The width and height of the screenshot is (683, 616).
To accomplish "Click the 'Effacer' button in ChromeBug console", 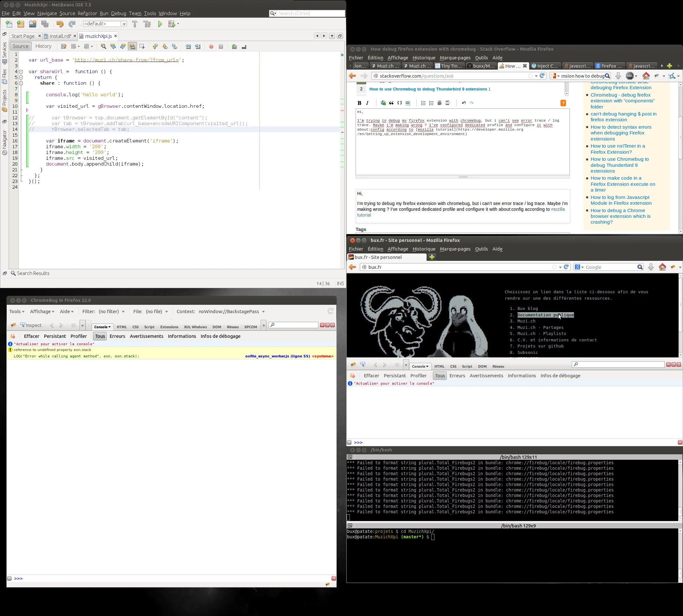I will (x=31, y=336).
